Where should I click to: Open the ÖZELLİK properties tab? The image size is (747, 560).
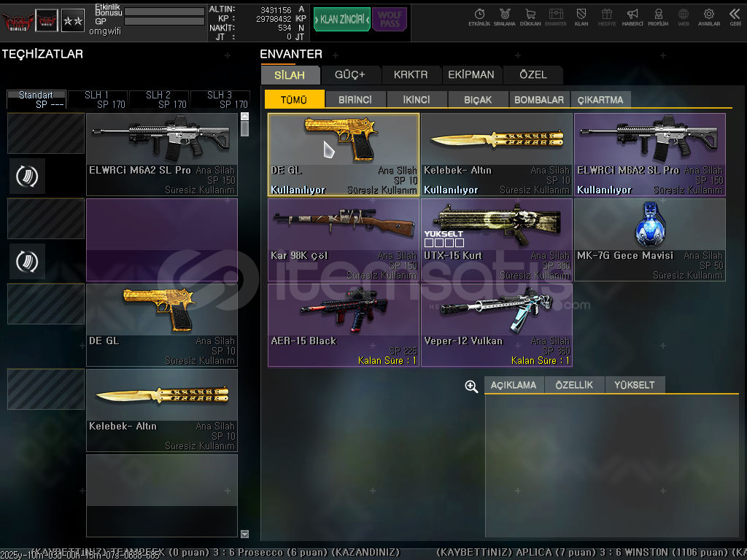pos(574,385)
